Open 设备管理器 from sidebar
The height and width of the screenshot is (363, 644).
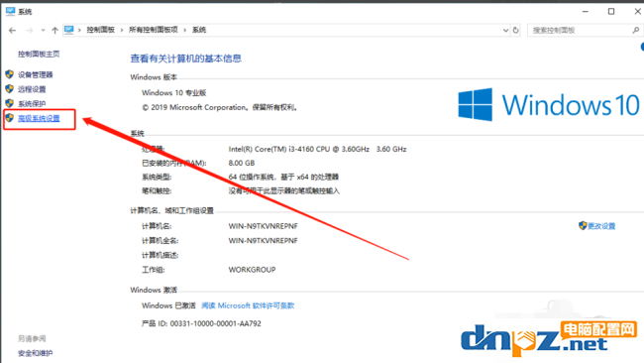click(x=36, y=74)
